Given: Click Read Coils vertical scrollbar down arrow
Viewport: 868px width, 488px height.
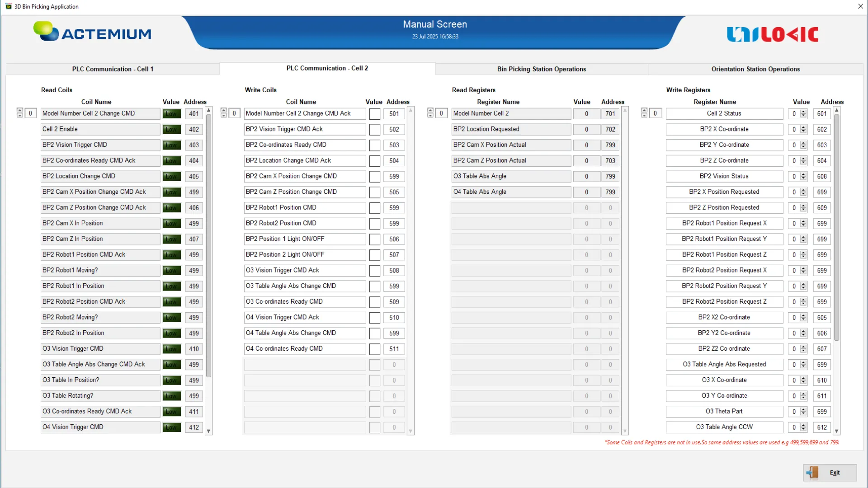Looking at the screenshot, I should [x=208, y=432].
